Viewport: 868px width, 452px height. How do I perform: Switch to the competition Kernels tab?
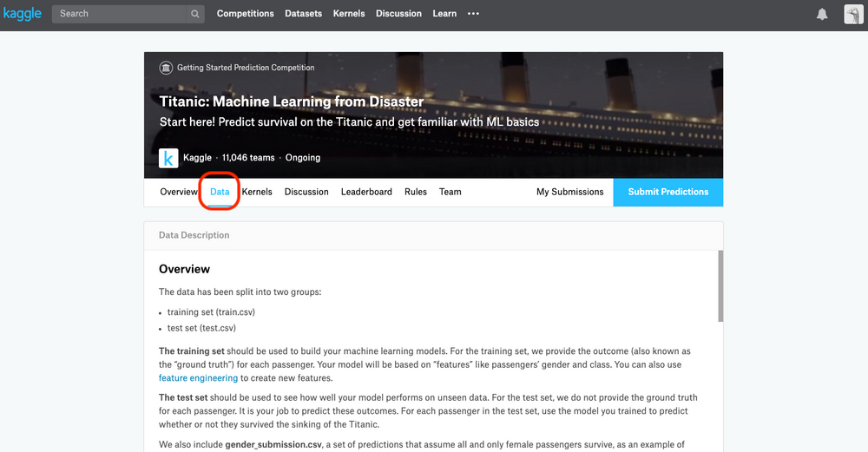[257, 192]
